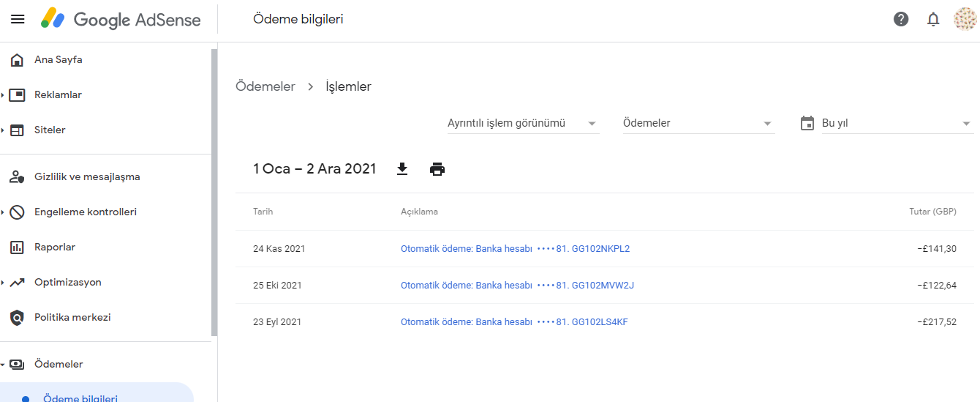Open the hamburger main menu
Screen dimensions: 980x402
tap(18, 20)
